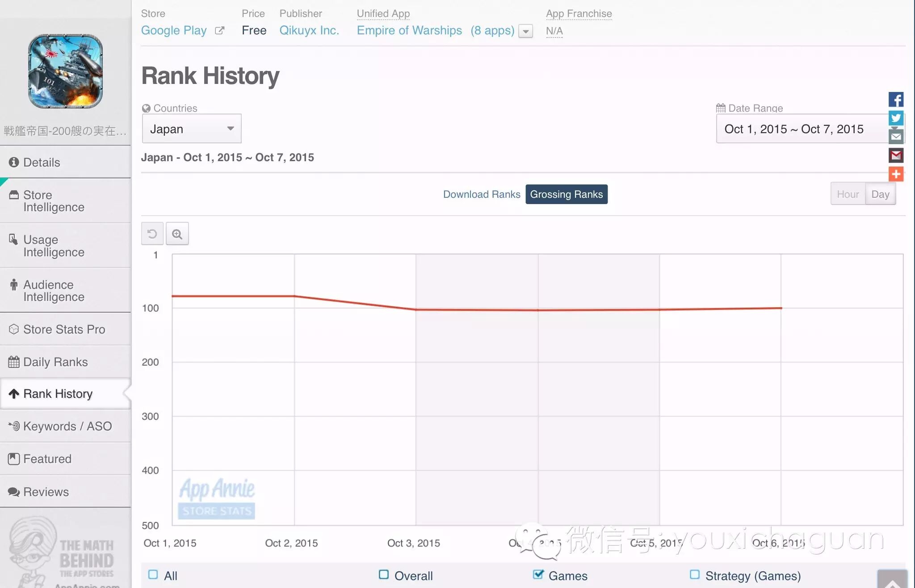Share via the Twitter icon
This screenshot has width=915, height=588.
tap(896, 118)
